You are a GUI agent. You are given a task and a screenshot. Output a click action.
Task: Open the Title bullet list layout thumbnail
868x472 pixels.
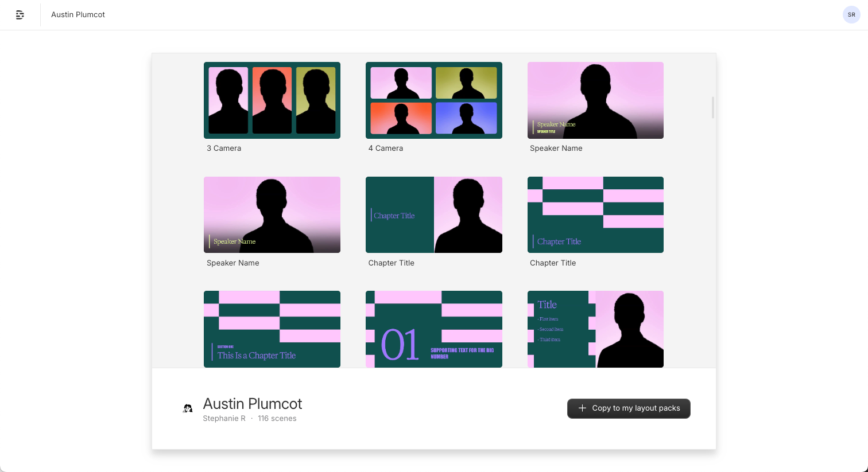click(595, 329)
